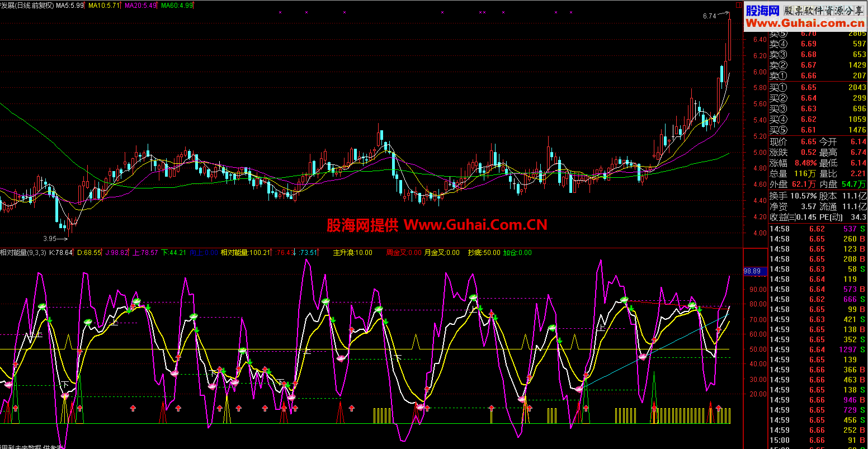The width and height of the screenshot is (868, 449).
Task: Click the 内盘 54.7万 value
Action: pos(853,185)
